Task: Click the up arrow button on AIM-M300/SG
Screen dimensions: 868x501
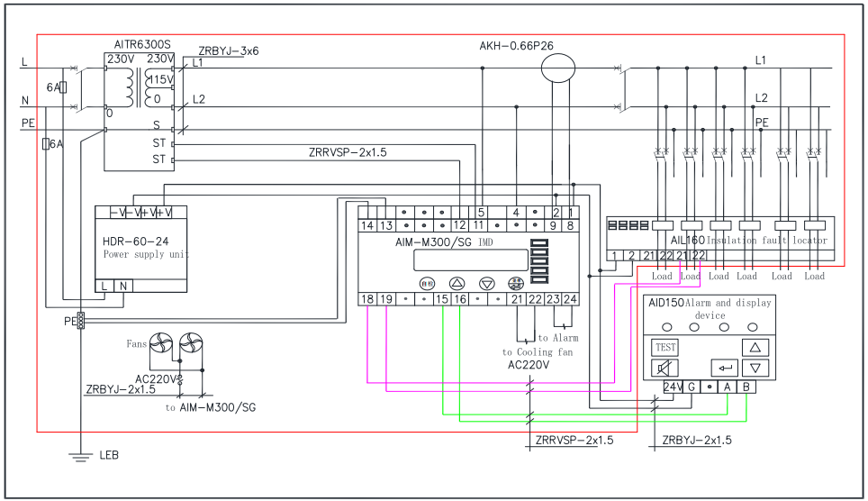Action: tap(457, 284)
